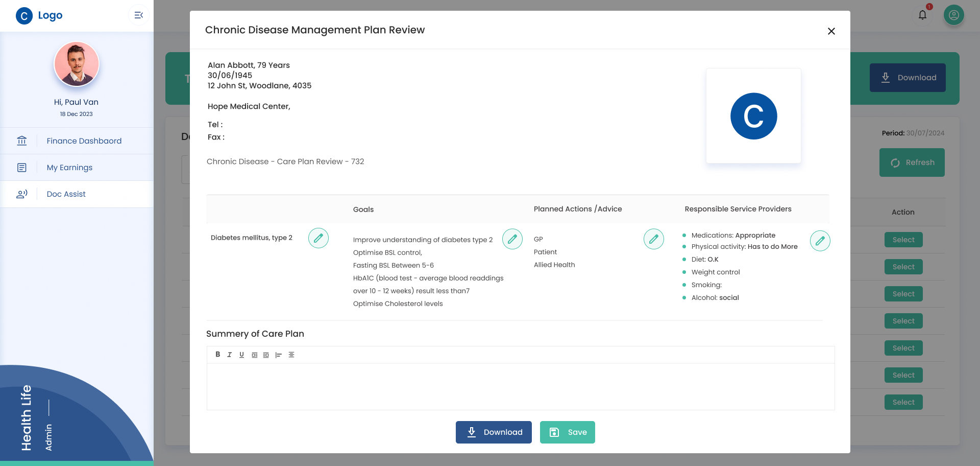
Task: Click the last Select button in Action column
Action: click(903, 402)
